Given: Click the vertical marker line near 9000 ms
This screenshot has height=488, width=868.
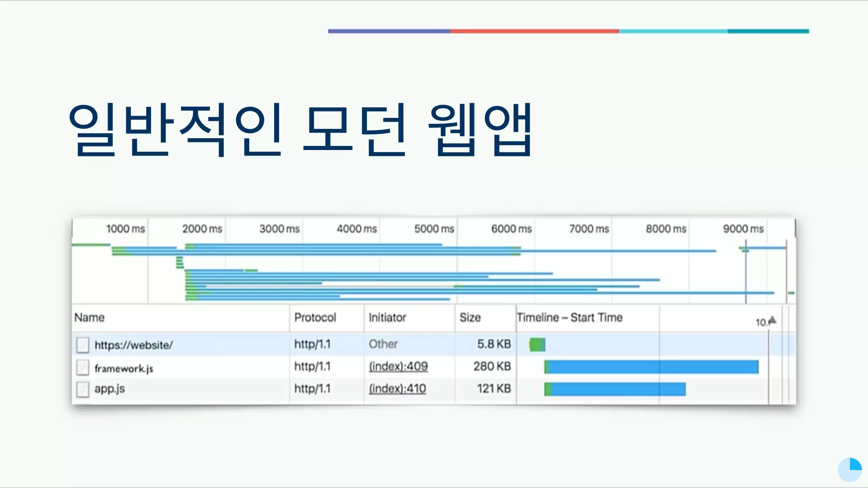Looking at the screenshot, I should pos(746,271).
